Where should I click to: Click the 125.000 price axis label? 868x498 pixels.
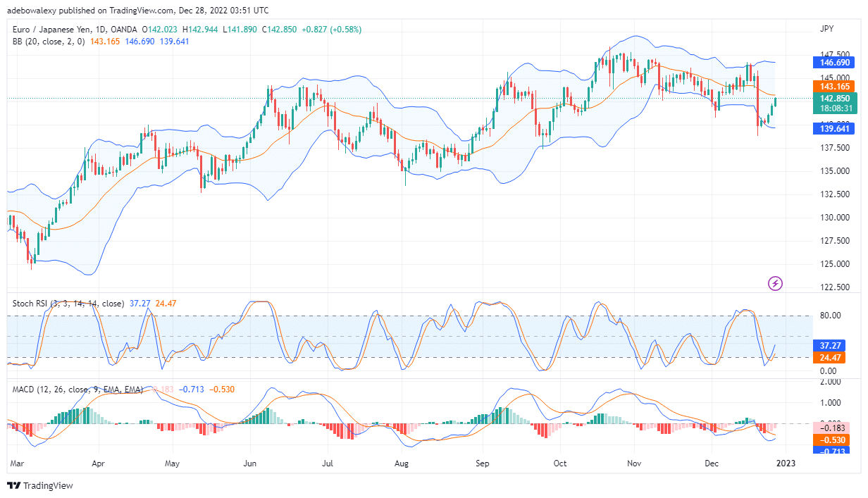click(836, 263)
